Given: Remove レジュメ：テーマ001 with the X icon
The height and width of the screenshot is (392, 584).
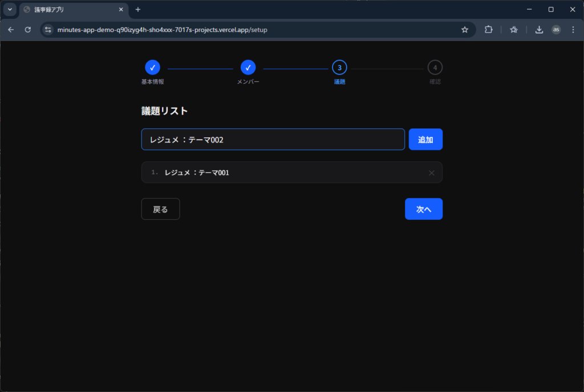Looking at the screenshot, I should tap(432, 173).
